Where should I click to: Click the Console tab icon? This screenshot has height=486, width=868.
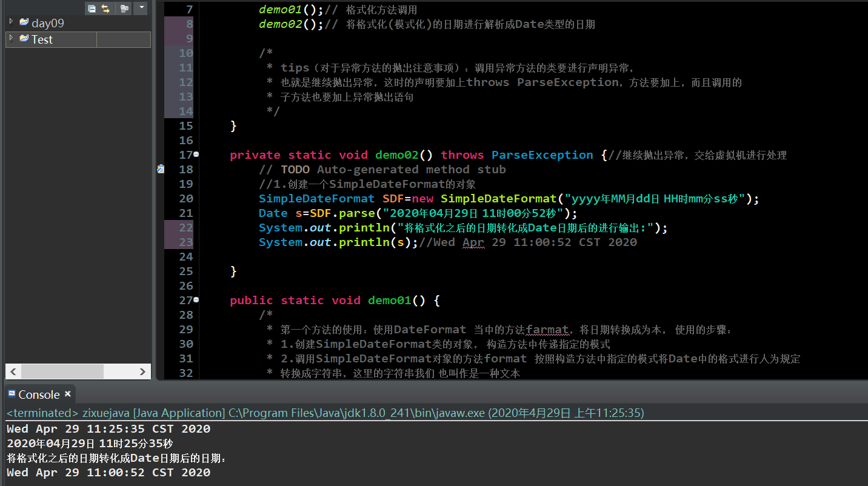[x=12, y=394]
